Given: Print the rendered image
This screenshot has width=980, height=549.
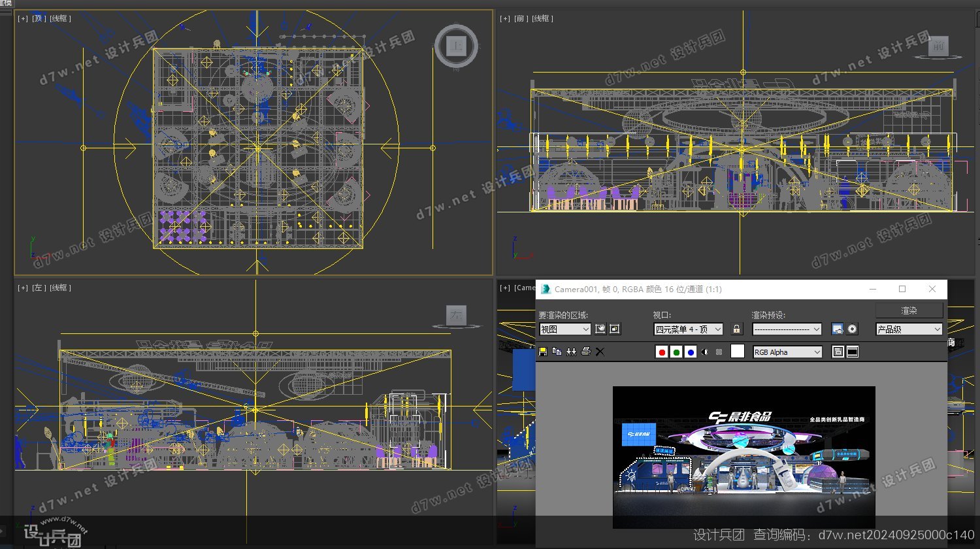Looking at the screenshot, I should 586,352.
